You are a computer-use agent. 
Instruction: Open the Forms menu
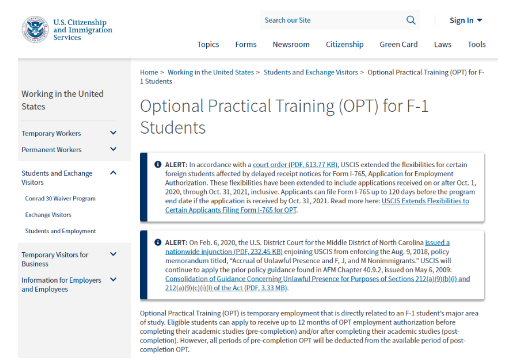click(x=246, y=44)
